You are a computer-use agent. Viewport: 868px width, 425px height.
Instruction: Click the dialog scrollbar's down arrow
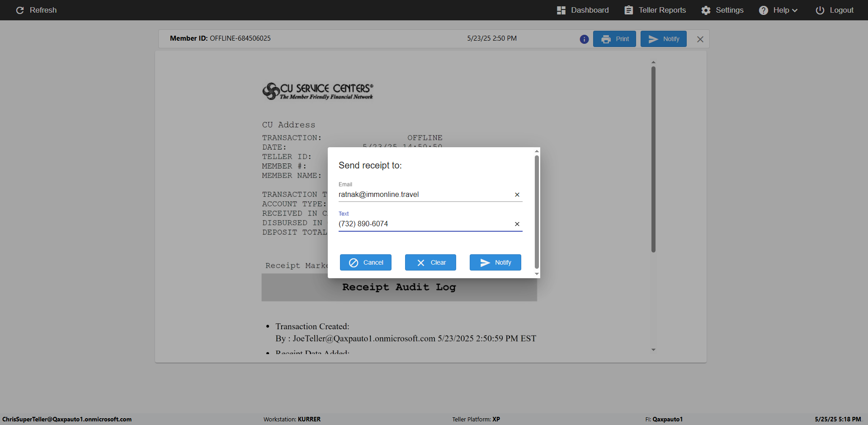(x=537, y=274)
